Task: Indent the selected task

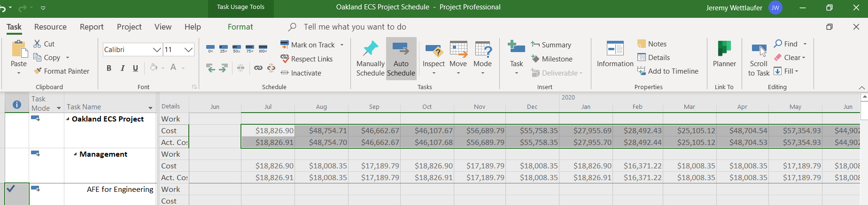Action: click(224, 68)
